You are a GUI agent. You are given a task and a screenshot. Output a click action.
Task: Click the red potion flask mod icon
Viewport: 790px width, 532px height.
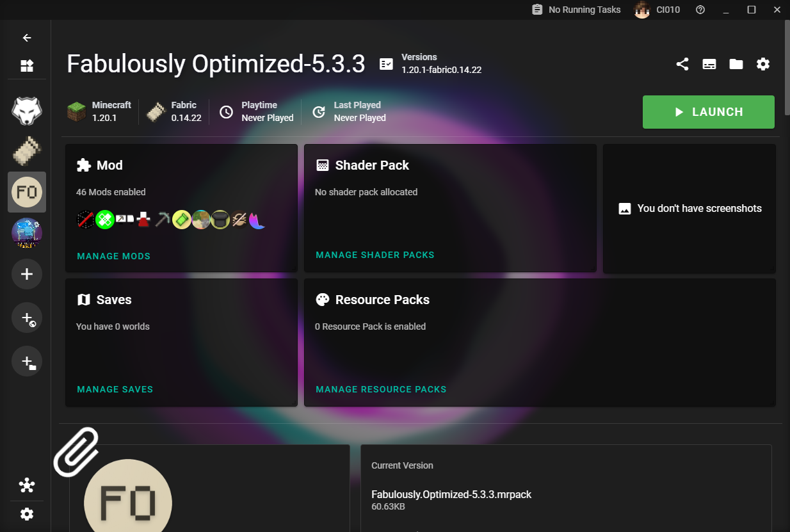pos(143,220)
